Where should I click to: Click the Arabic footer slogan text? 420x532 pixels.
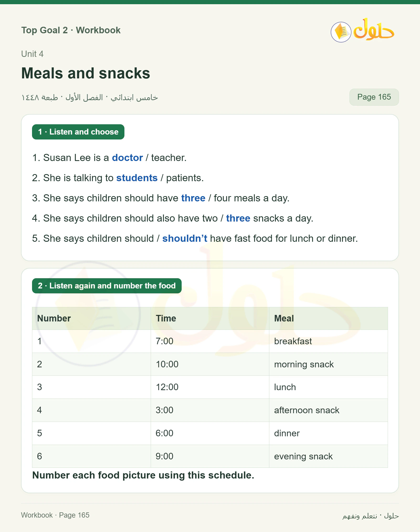pos(370,516)
